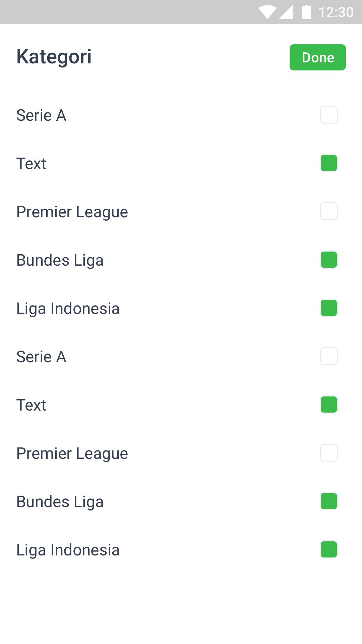Tap the Kategori heading
The width and height of the screenshot is (362, 644).
[54, 57]
